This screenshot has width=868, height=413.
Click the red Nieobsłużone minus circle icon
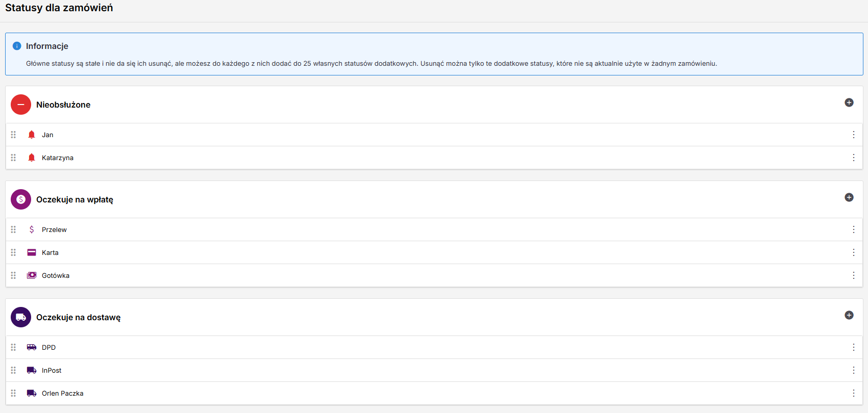21,105
